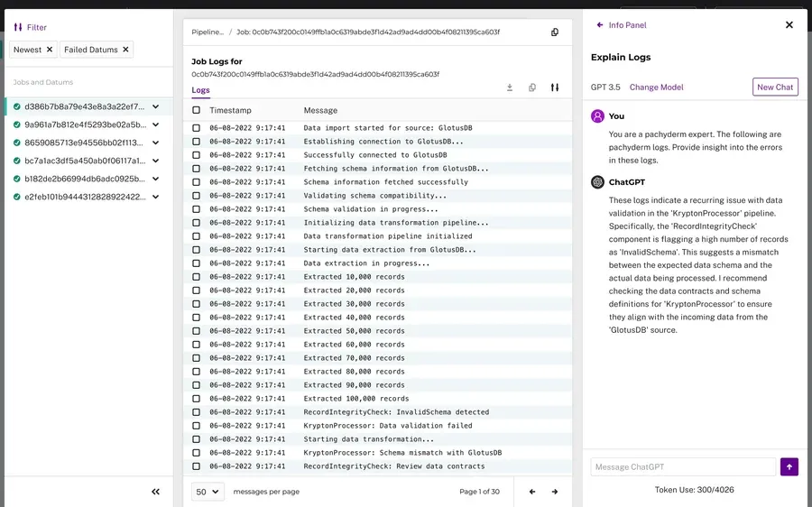Check the 'Validating schema compatibility' row

(x=197, y=196)
